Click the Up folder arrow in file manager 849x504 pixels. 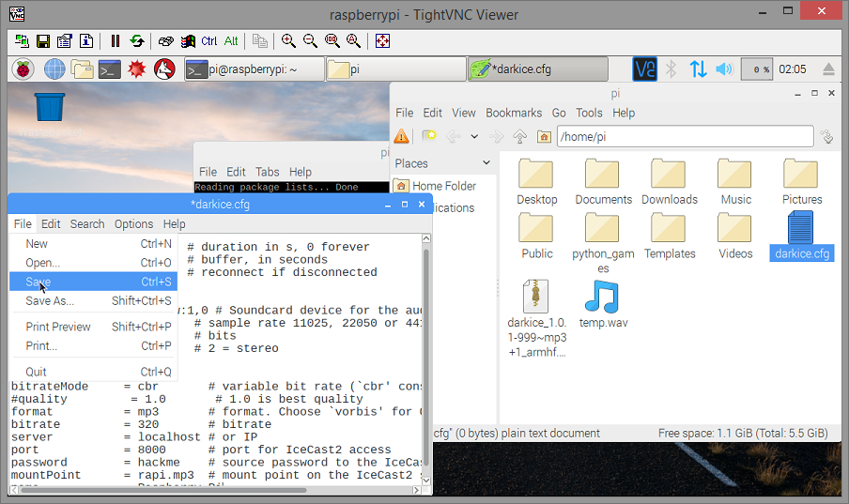519,136
